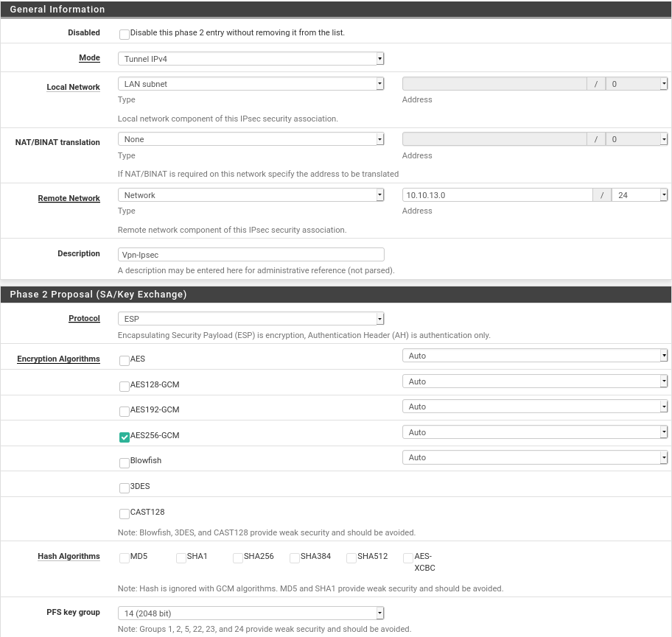The width and height of the screenshot is (672, 637).
Task: Open the Mode dropdown showing Tunnel IPv4
Action: click(x=251, y=59)
